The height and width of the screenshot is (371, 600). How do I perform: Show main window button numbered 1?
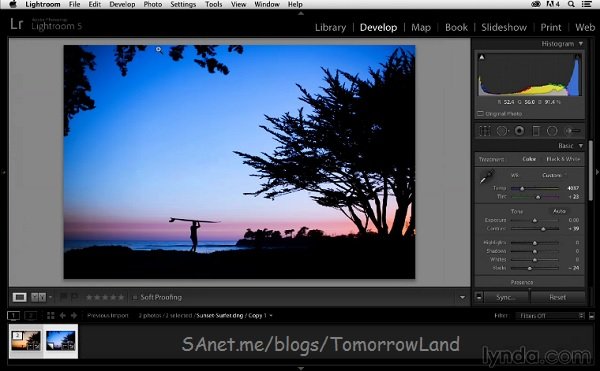pos(13,316)
